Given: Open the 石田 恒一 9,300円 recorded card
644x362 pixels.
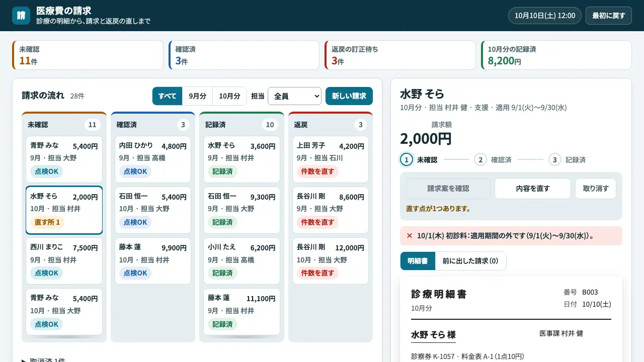Looking at the screenshot, I should tap(242, 210).
